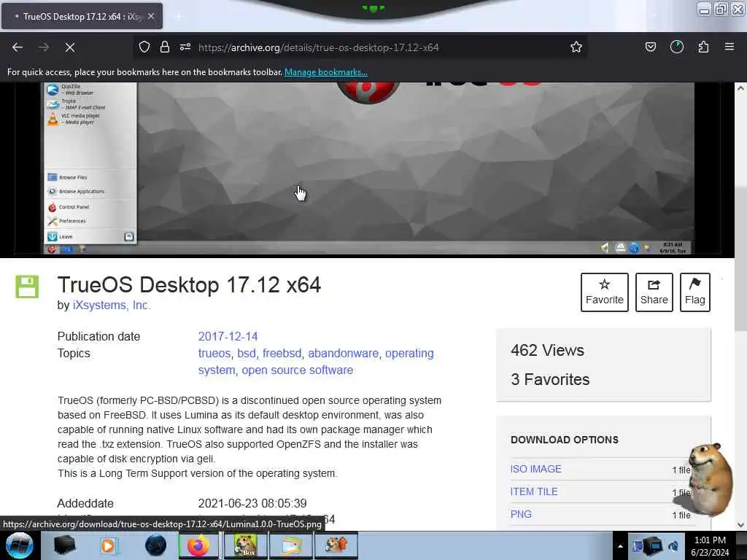
Task: Click the 462 Views text
Action: tap(547, 351)
